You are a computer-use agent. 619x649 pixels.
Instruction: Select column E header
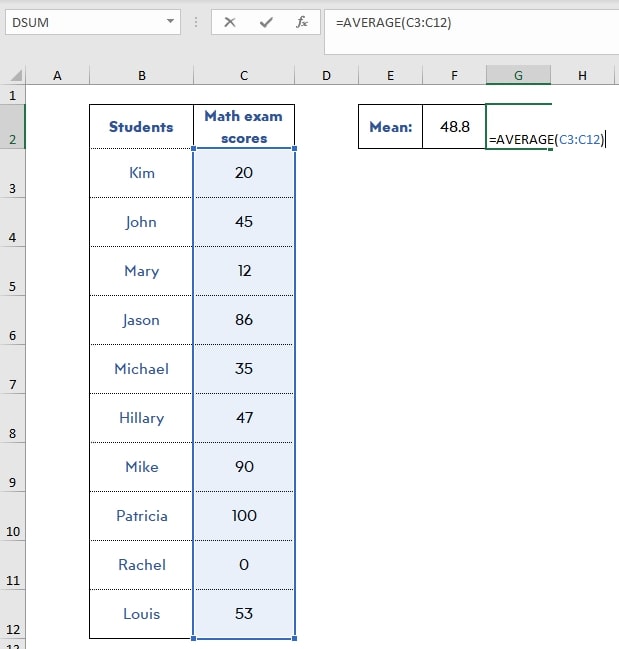point(390,75)
